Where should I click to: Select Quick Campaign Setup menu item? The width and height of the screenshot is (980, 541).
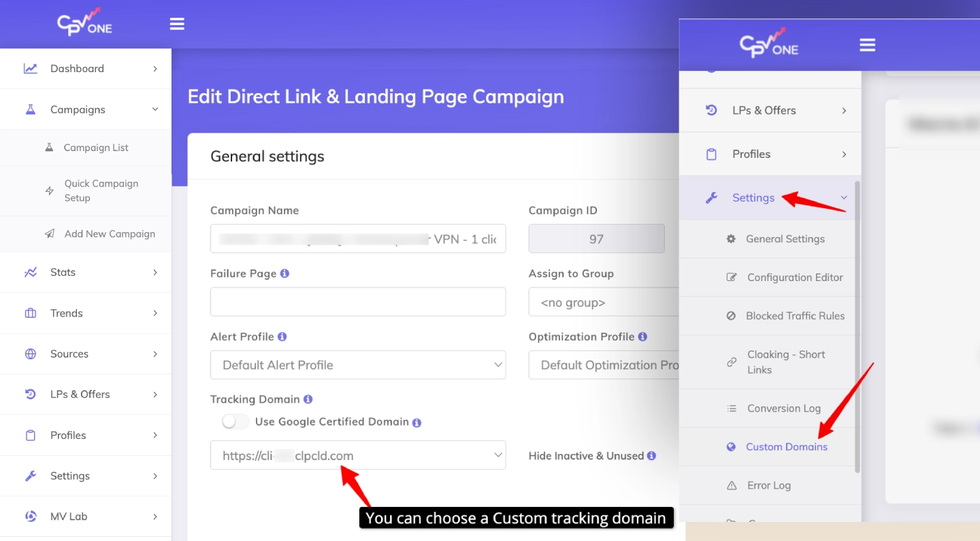pyautogui.click(x=101, y=191)
